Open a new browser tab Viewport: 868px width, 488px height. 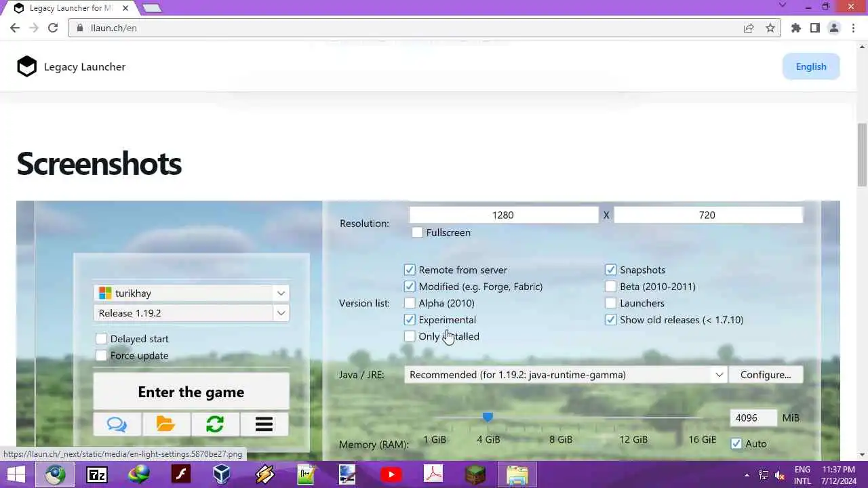pos(151,8)
